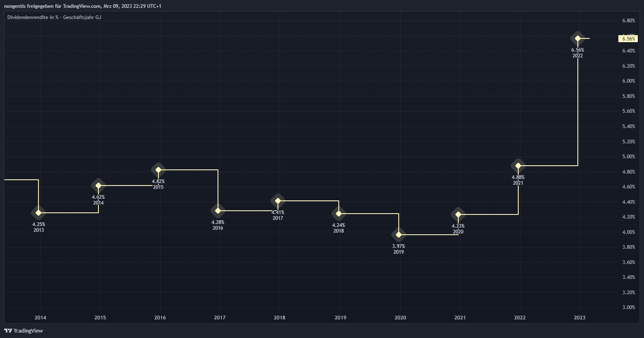Click the highlighted 6.56% price scale label

(x=628, y=39)
